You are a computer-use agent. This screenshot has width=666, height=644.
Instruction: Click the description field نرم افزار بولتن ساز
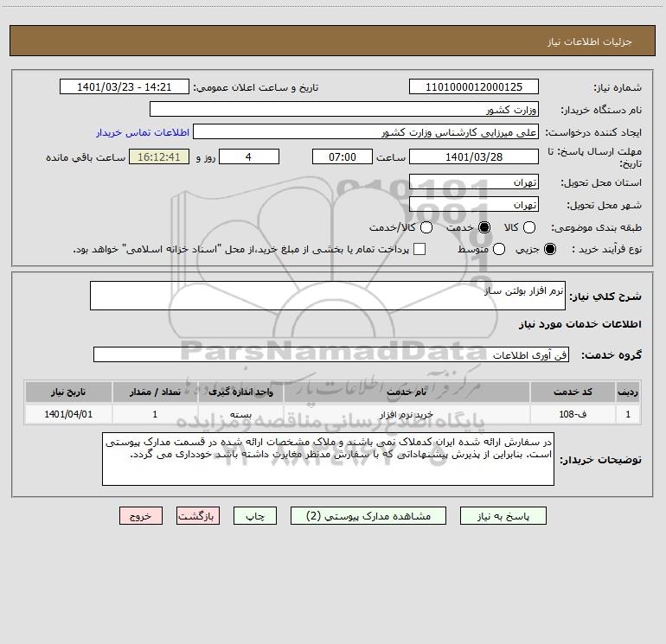328,296
